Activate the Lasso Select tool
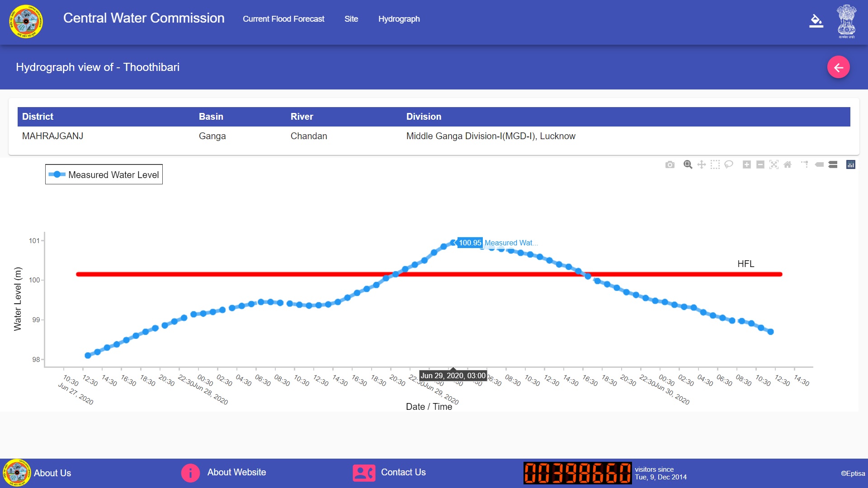 pos(728,164)
